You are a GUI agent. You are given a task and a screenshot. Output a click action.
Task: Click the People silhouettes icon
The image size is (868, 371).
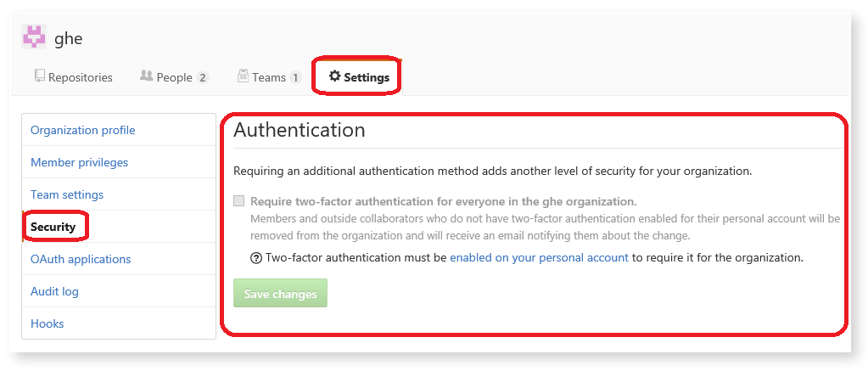[146, 76]
